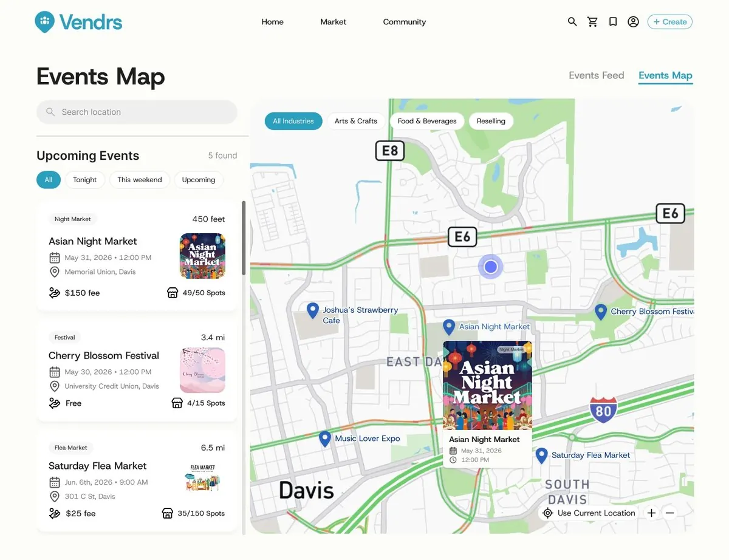Zoom out the map with minus icon

coord(669,513)
